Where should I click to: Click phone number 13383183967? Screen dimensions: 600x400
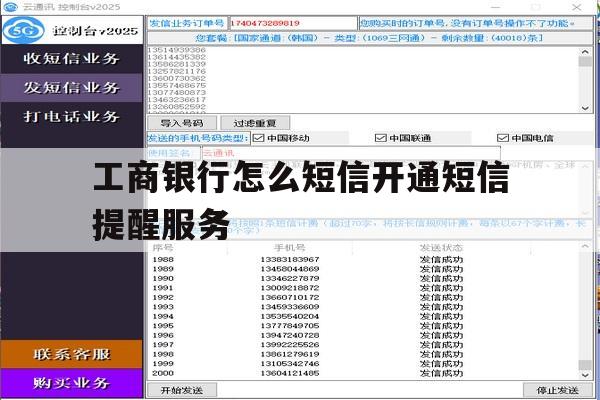coord(290,260)
